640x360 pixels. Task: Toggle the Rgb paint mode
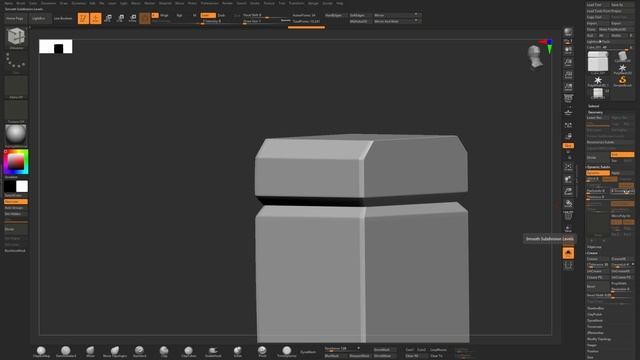(x=179, y=15)
